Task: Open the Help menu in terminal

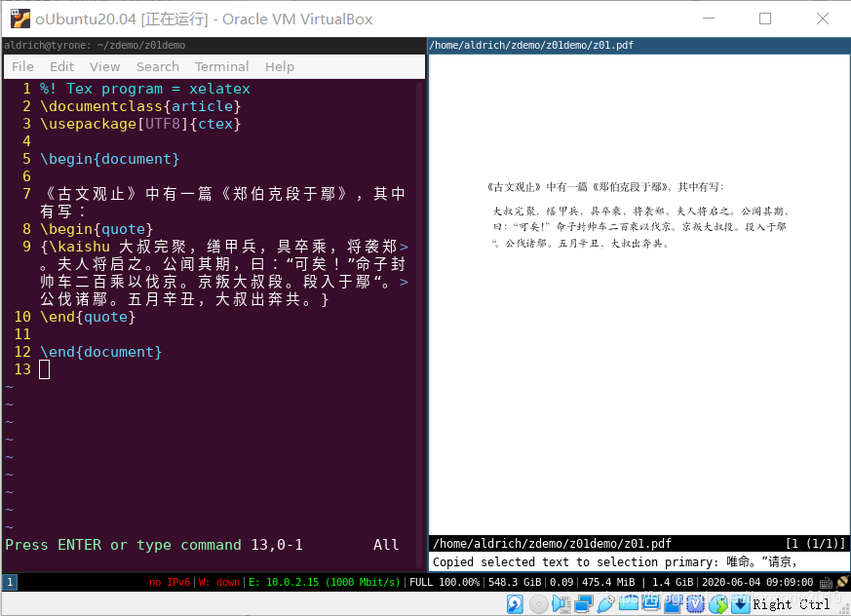Action: 280,66
